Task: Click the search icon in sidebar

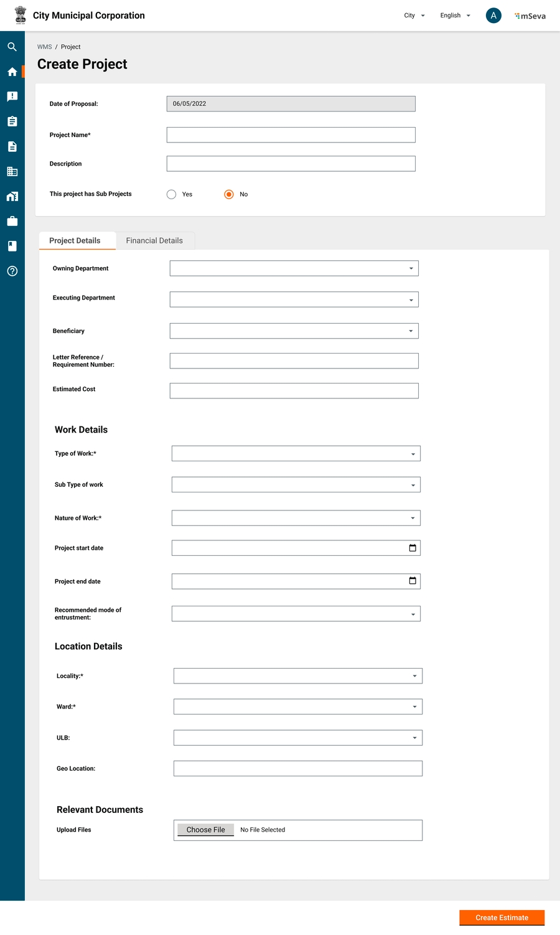Action: pos(12,47)
